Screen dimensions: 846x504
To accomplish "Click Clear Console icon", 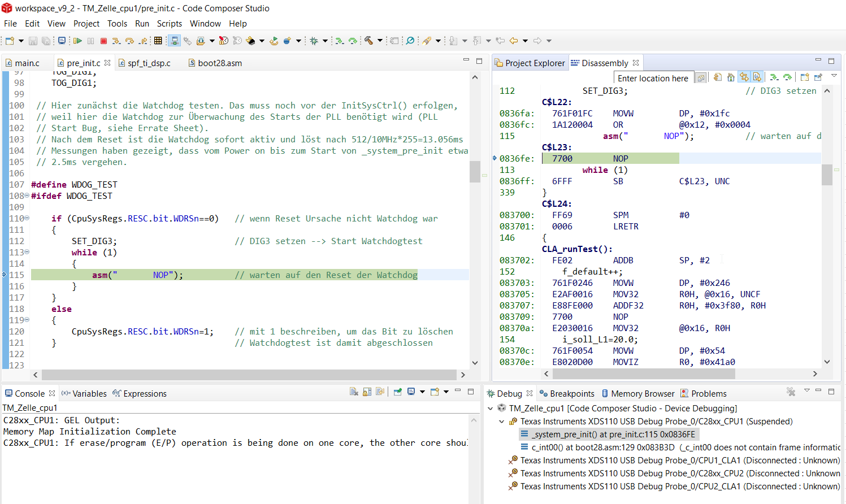I will tap(354, 392).
